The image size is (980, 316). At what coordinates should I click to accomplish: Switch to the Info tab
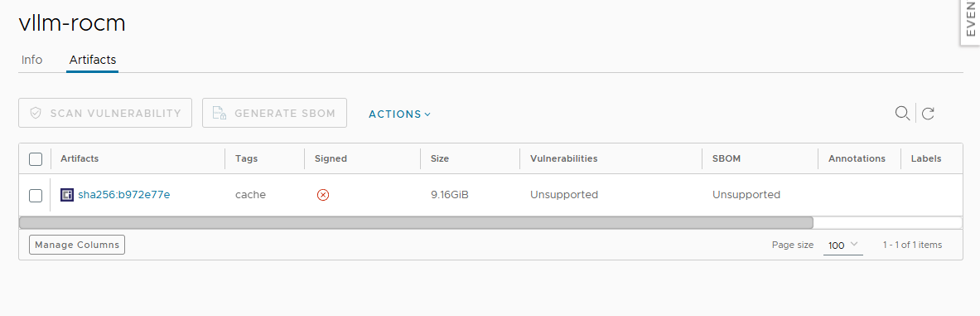(x=31, y=60)
